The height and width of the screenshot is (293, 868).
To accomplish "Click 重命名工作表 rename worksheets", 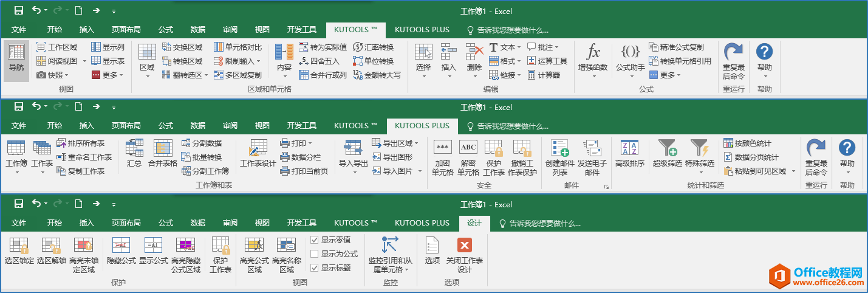I will click(x=84, y=157).
